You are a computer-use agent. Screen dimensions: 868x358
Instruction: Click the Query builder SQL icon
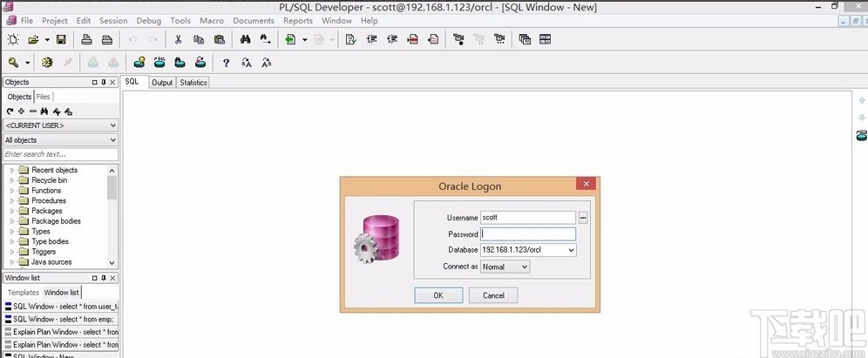pos(159,63)
